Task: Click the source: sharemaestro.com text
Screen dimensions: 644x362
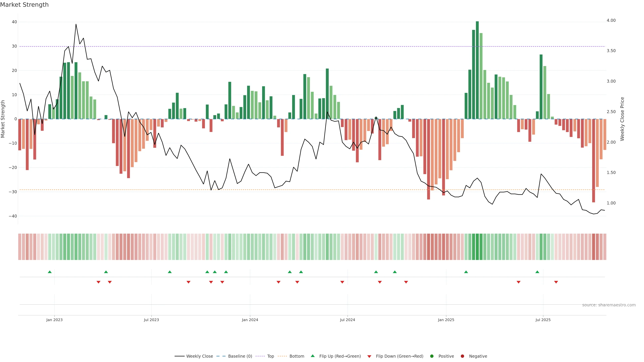Action: pyautogui.click(x=609, y=305)
